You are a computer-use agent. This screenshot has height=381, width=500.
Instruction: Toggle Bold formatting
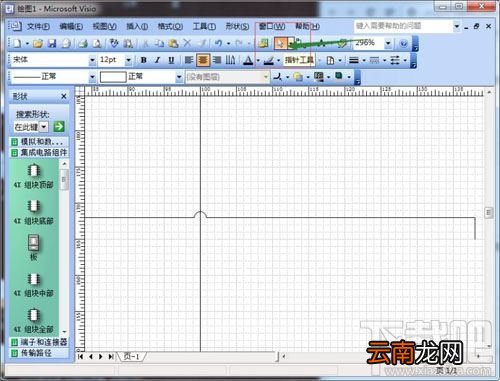tap(144, 60)
